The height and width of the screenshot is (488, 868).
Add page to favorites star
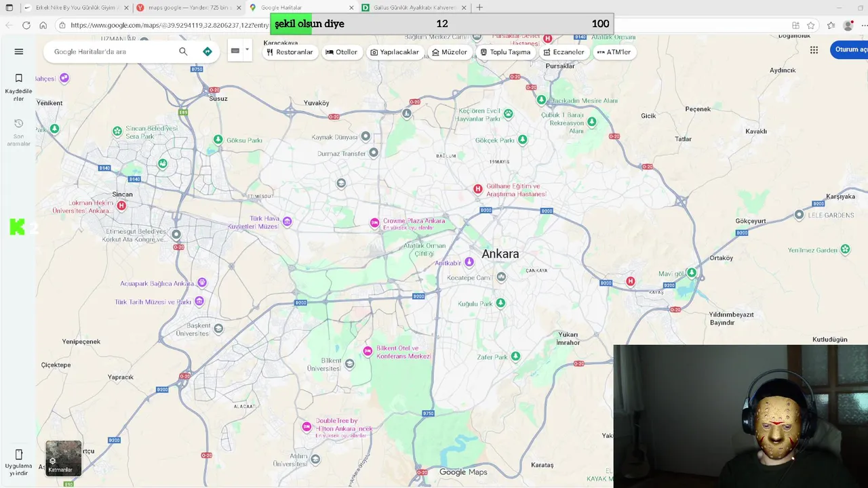click(x=811, y=25)
